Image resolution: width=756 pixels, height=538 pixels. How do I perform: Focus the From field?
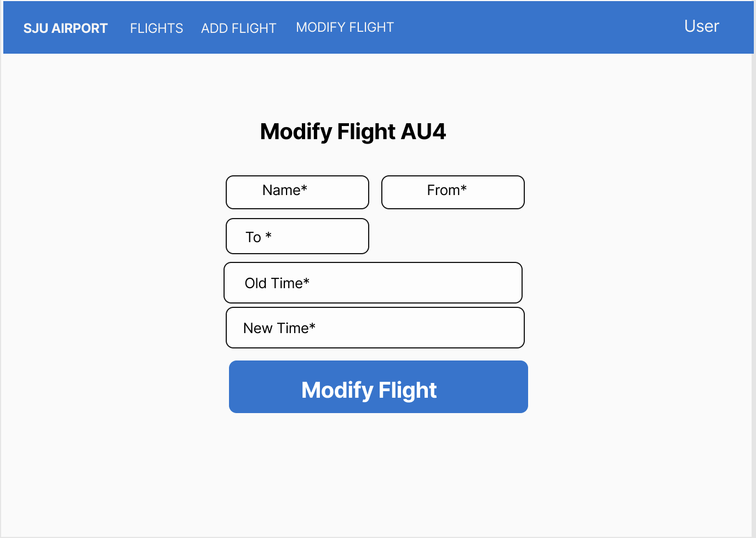[453, 192]
